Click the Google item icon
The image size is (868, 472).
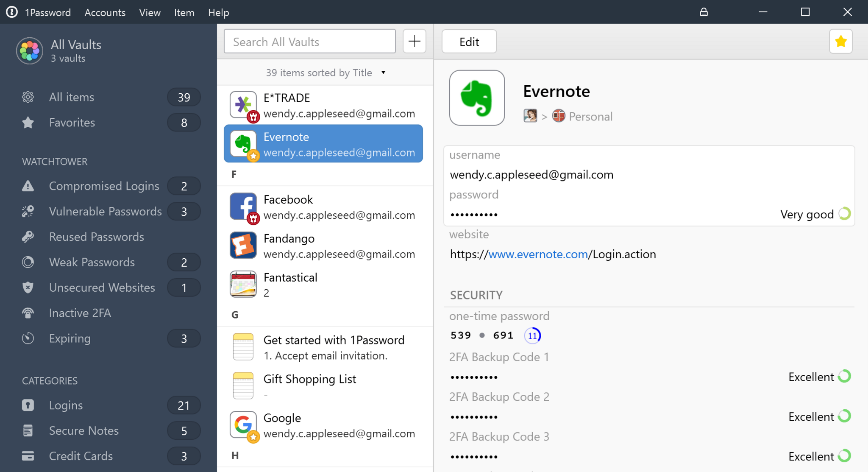pos(243,425)
